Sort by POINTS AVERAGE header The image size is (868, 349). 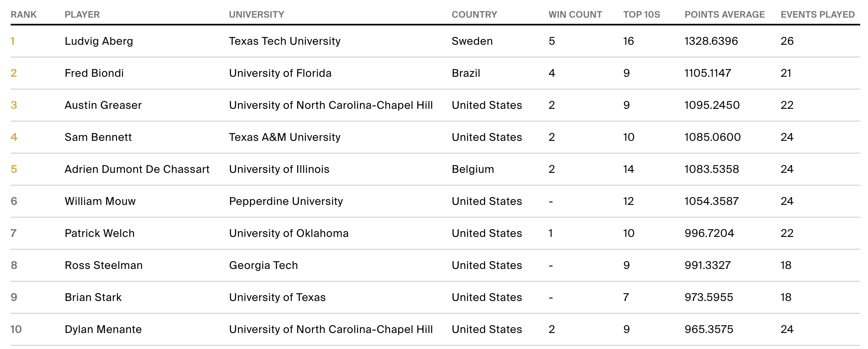[724, 15]
